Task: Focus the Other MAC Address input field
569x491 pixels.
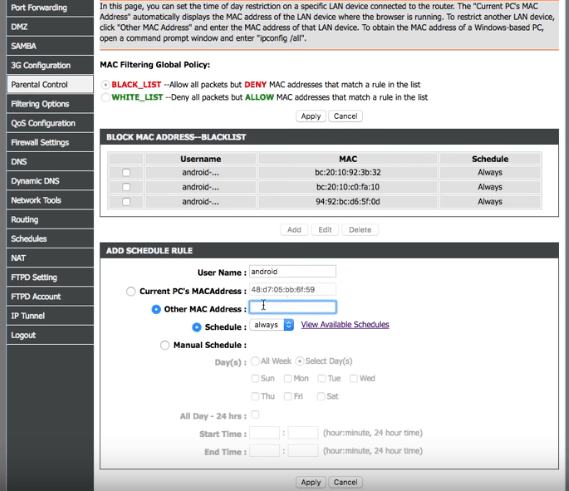Action: (292, 307)
